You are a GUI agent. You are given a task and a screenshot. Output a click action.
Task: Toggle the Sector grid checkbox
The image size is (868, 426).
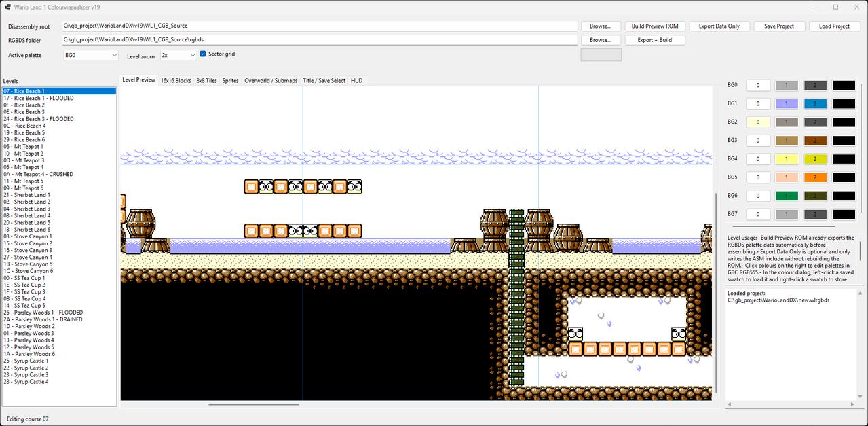[203, 54]
